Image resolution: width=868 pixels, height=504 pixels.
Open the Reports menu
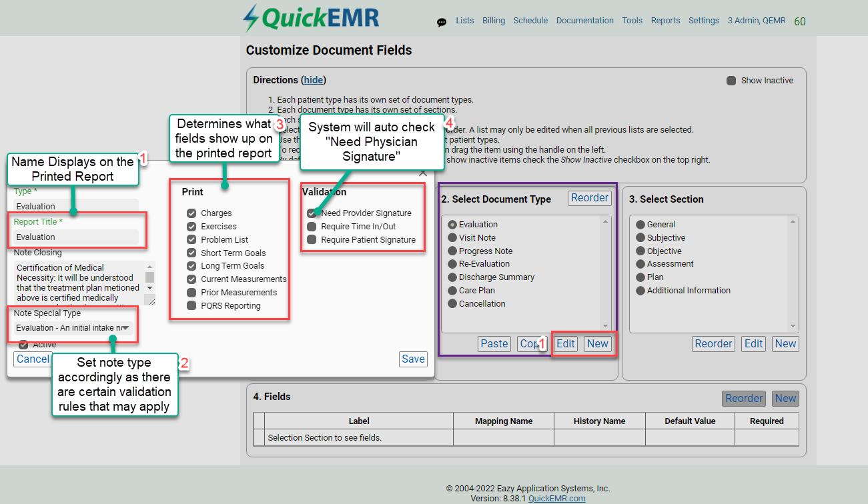pyautogui.click(x=666, y=21)
